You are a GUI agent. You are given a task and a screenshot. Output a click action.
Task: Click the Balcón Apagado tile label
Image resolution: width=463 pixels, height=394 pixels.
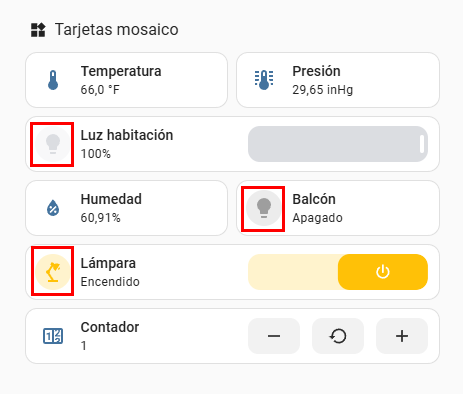(x=317, y=208)
